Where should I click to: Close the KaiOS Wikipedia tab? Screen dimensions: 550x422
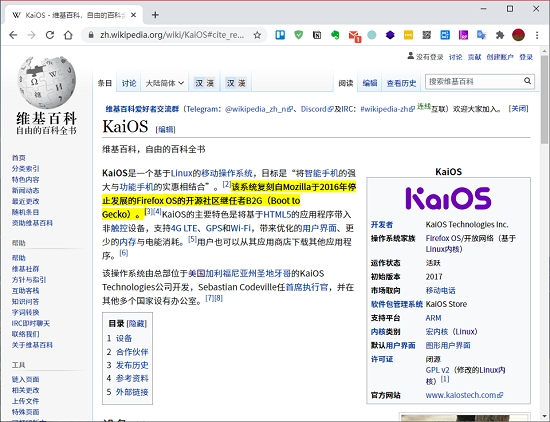tap(134, 15)
